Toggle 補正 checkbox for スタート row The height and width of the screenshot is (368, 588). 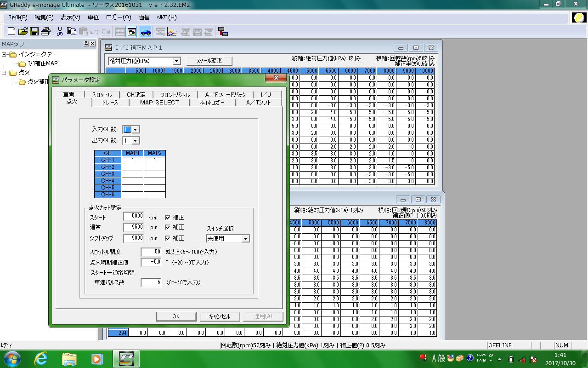pyautogui.click(x=168, y=218)
